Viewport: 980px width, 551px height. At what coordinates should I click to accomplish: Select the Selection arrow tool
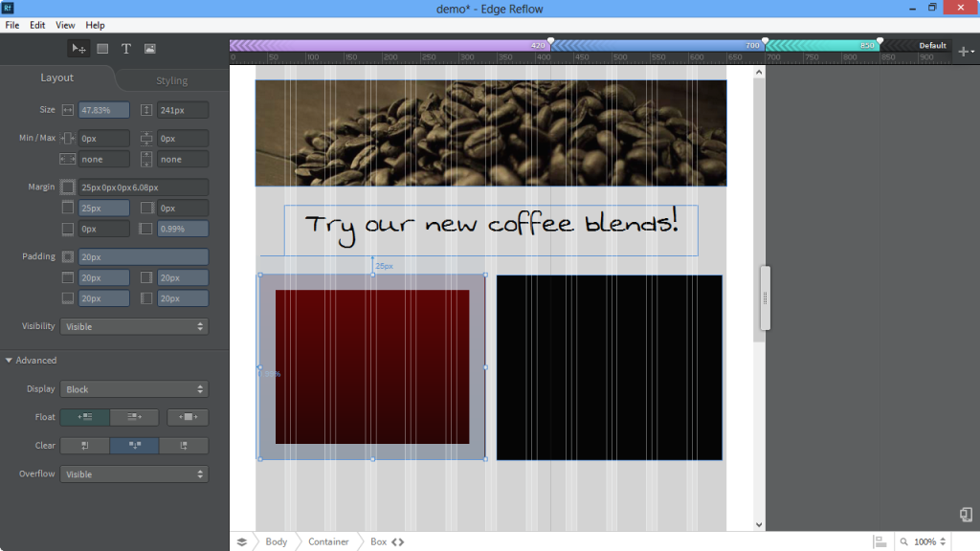pos(78,49)
